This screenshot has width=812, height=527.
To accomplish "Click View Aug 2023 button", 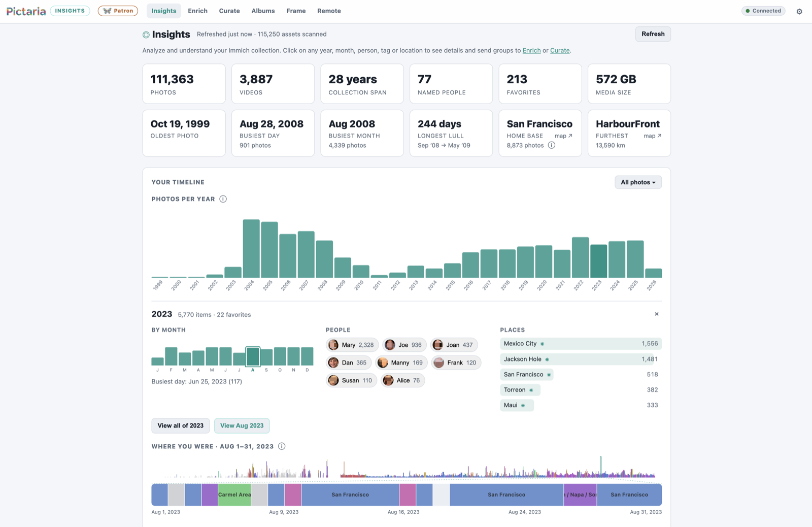I will coord(242,425).
